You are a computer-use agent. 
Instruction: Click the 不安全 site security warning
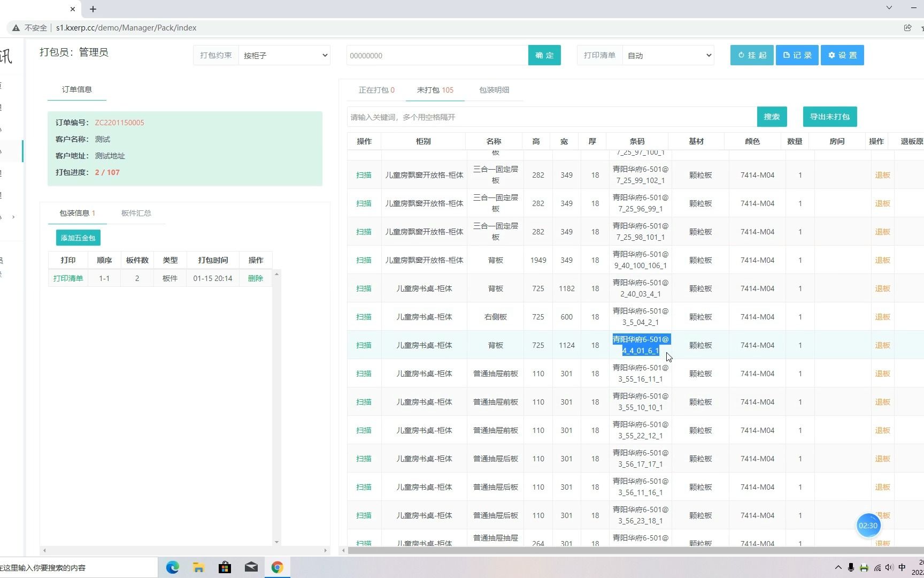click(x=30, y=28)
